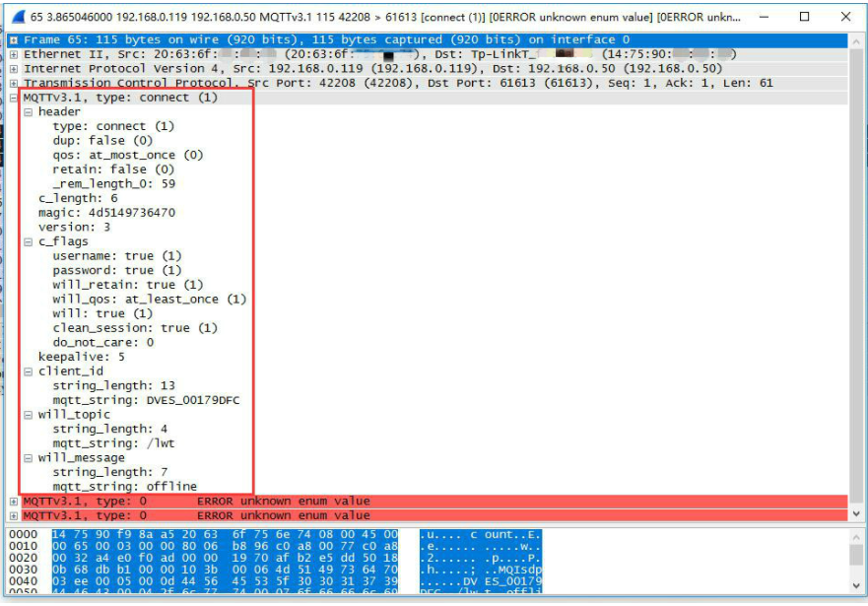The height and width of the screenshot is (606, 868).
Task: Expand the Ethernet II section
Action: tap(14, 54)
